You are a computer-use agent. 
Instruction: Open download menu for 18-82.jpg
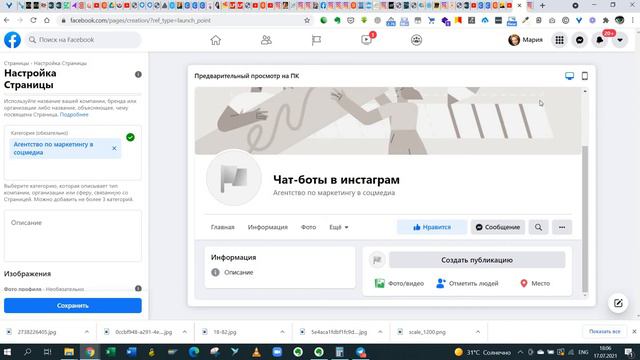point(282,332)
